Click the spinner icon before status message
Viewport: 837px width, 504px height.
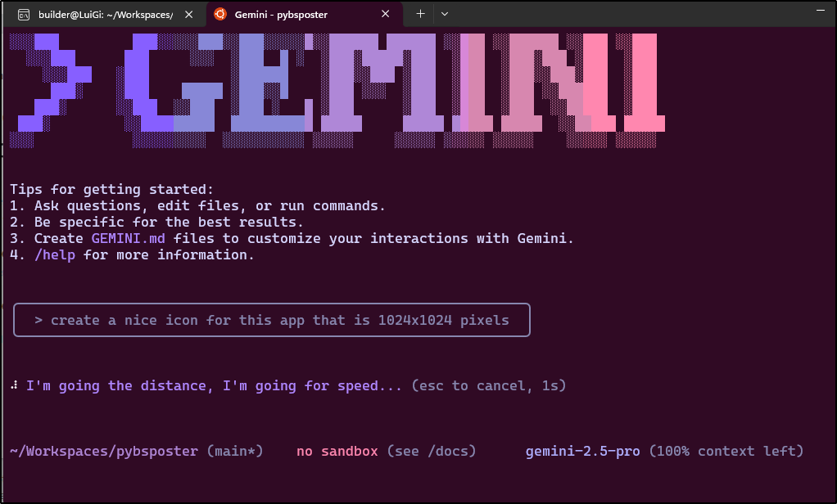coord(15,385)
